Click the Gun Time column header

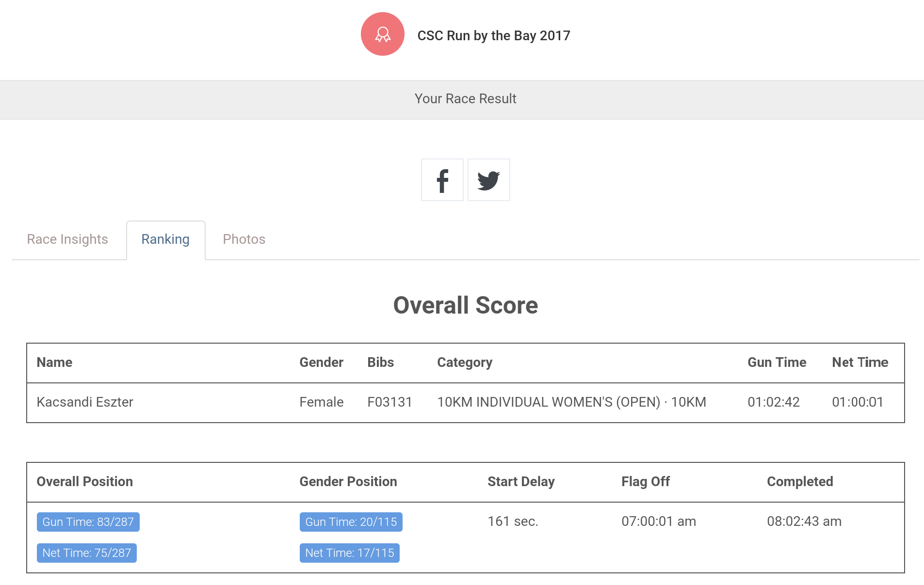point(777,363)
